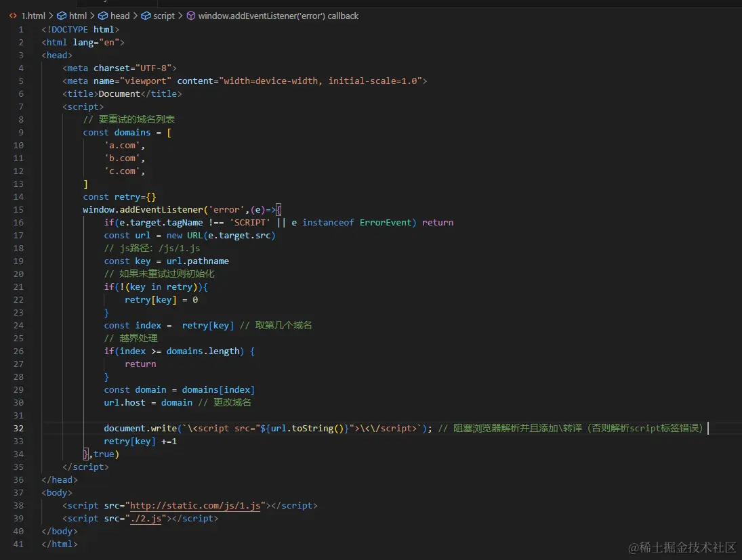Click line number 1 in the gutter
This screenshot has width=742, height=560.
tap(21, 30)
